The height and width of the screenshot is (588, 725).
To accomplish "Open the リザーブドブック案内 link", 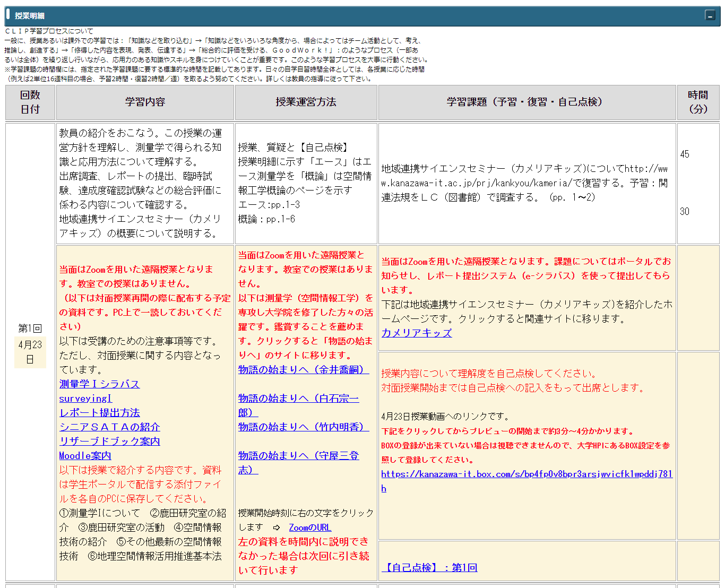I will (x=109, y=441).
